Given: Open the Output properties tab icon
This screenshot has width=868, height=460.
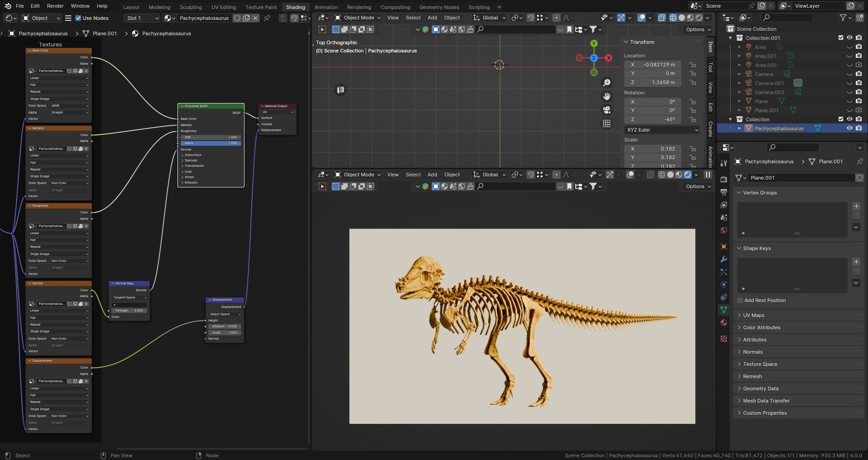Looking at the screenshot, I should [x=724, y=192].
